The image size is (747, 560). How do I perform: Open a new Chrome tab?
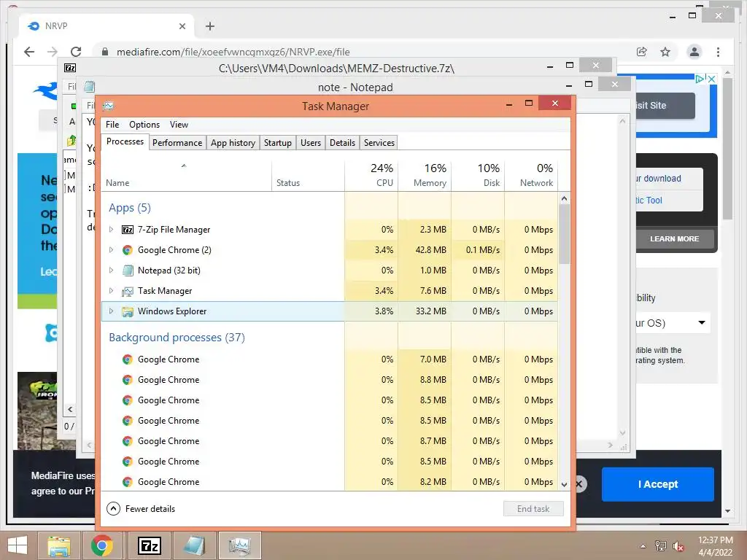tap(210, 26)
